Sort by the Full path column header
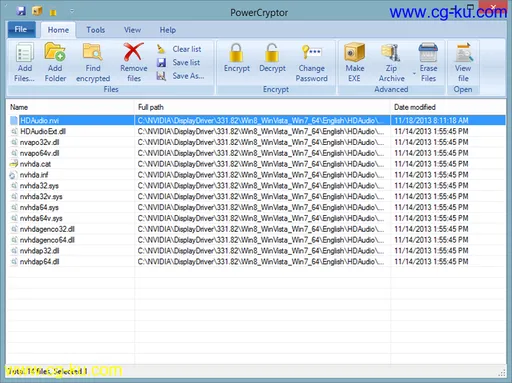The image size is (512, 383). pos(262,107)
